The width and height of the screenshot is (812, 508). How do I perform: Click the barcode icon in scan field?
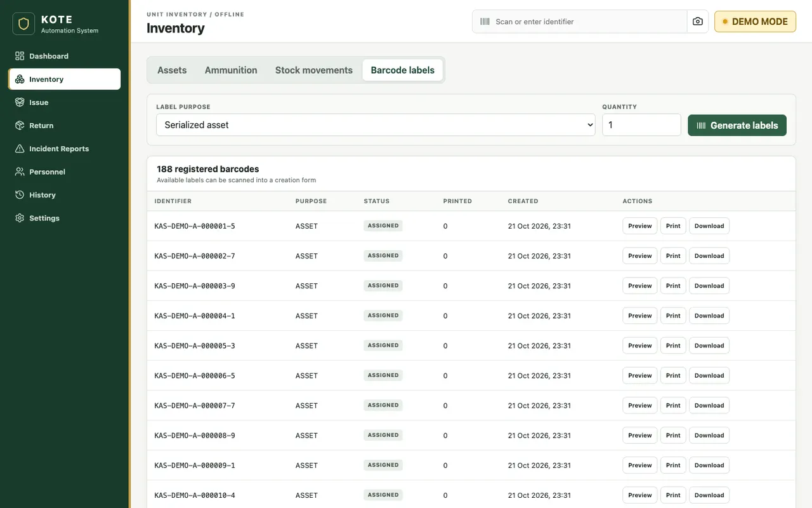pyautogui.click(x=485, y=22)
